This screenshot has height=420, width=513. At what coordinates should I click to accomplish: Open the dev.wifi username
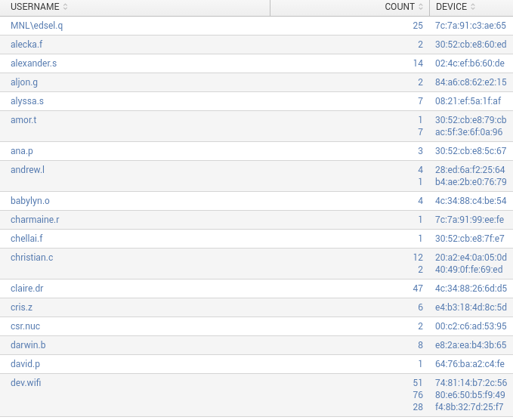(x=26, y=383)
